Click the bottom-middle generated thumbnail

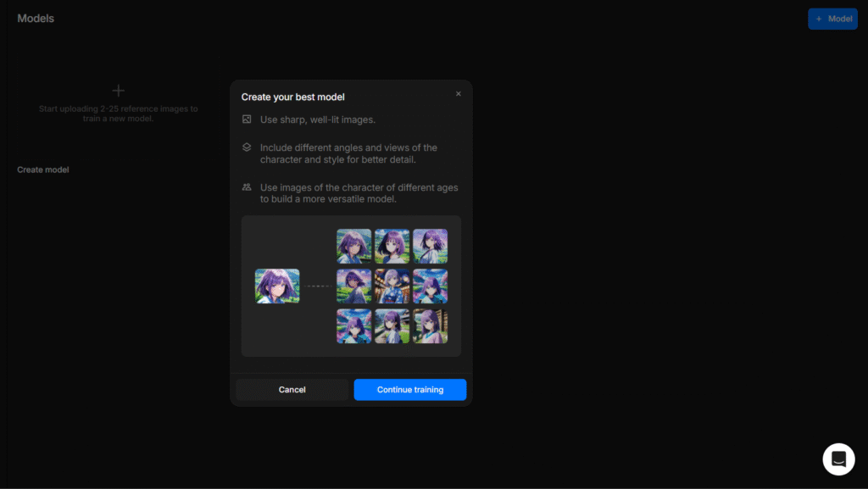[x=392, y=325]
